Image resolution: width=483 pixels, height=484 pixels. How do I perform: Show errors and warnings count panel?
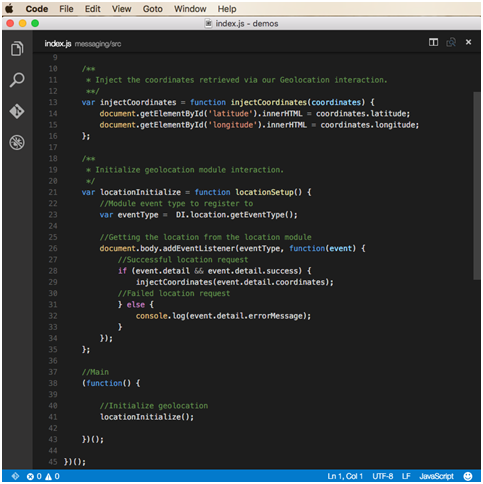(x=43, y=476)
